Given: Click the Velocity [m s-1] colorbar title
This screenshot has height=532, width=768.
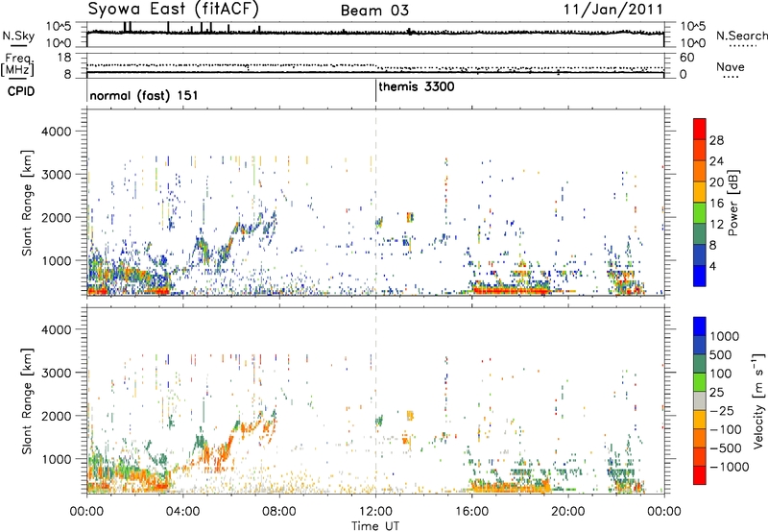Looking at the screenshot, I should 758,400.
